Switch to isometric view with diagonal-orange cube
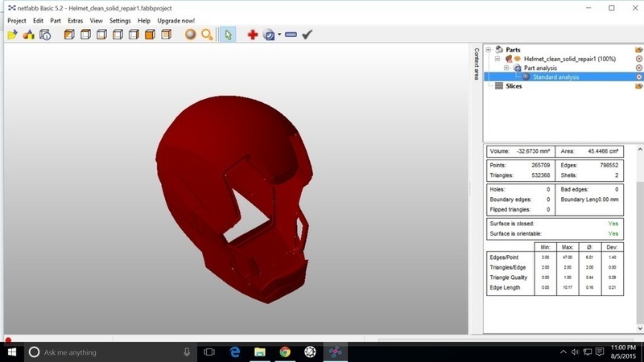 click(69, 35)
